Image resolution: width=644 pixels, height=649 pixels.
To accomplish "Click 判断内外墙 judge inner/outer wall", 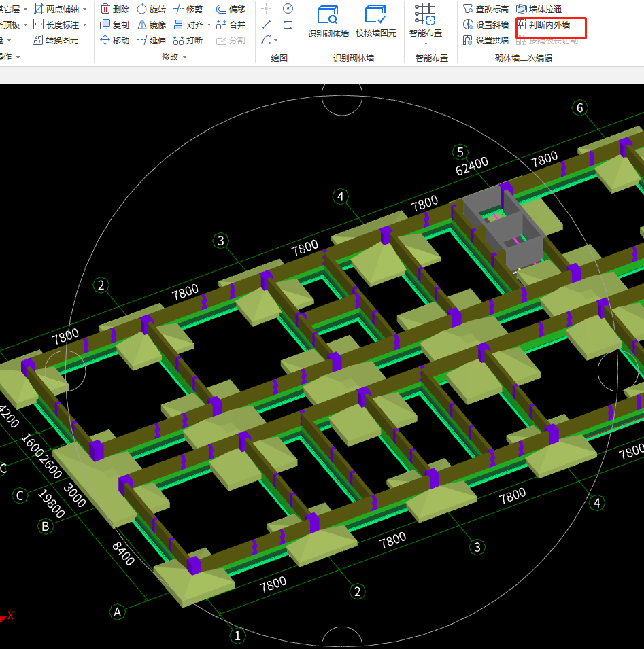I will tap(543, 24).
